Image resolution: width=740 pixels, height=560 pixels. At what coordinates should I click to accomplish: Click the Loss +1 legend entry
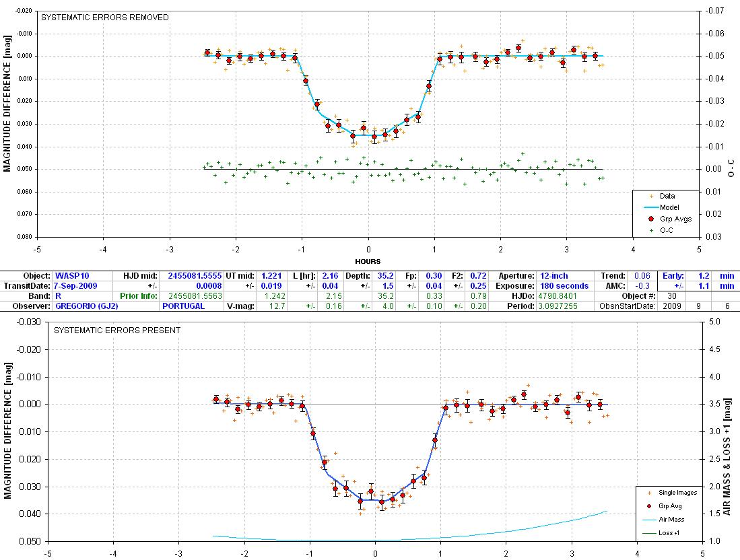pyautogui.click(x=661, y=533)
